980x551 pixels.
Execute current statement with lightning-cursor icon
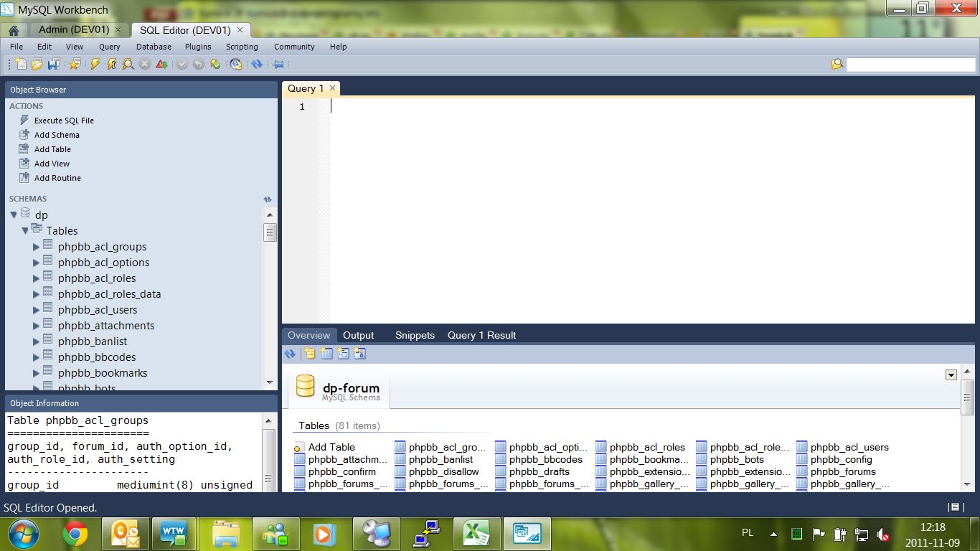(x=111, y=64)
